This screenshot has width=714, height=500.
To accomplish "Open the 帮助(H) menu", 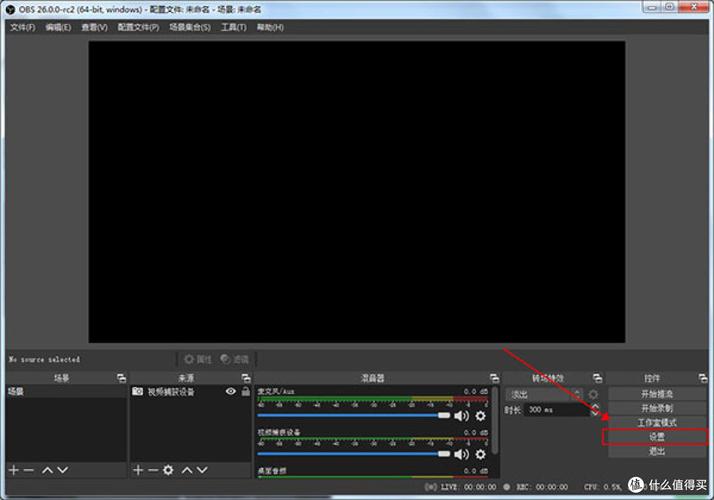I will tap(270, 27).
